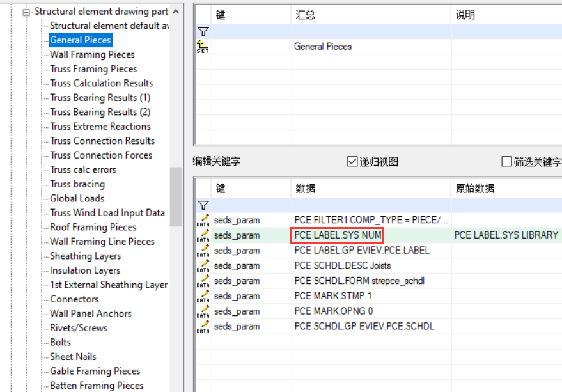This screenshot has width=562, height=392.
Task: Click the DATA pencil icon for PCE FILTER1 row
Action: point(203,220)
